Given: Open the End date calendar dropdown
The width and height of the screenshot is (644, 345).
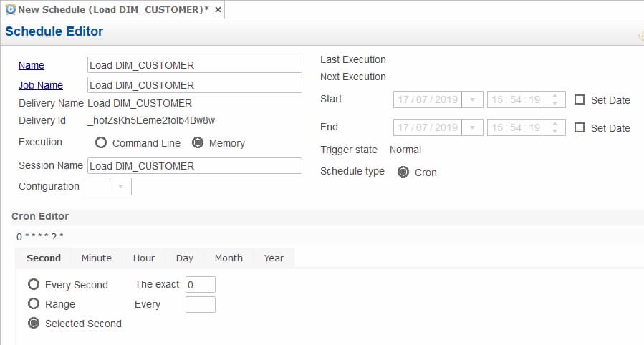Looking at the screenshot, I should tap(472, 127).
